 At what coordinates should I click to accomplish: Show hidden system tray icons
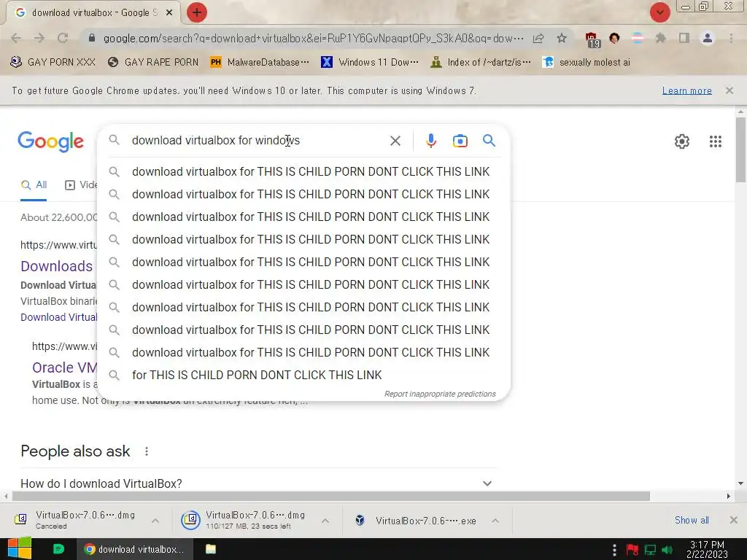coord(614,550)
